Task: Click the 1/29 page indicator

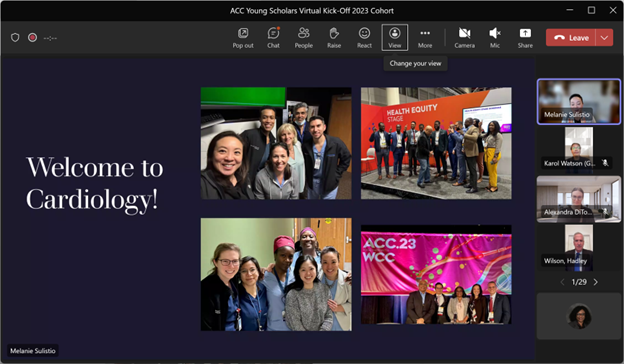Action: pos(579,282)
